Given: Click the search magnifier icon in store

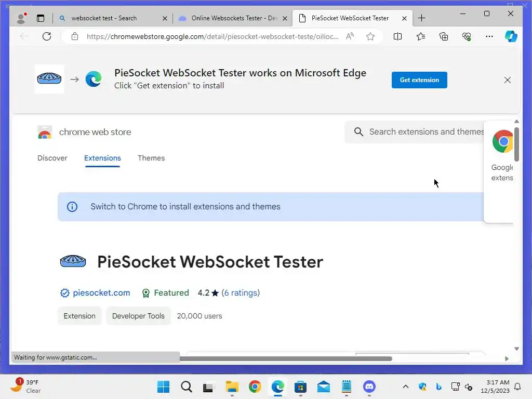Looking at the screenshot, I should (x=358, y=131).
